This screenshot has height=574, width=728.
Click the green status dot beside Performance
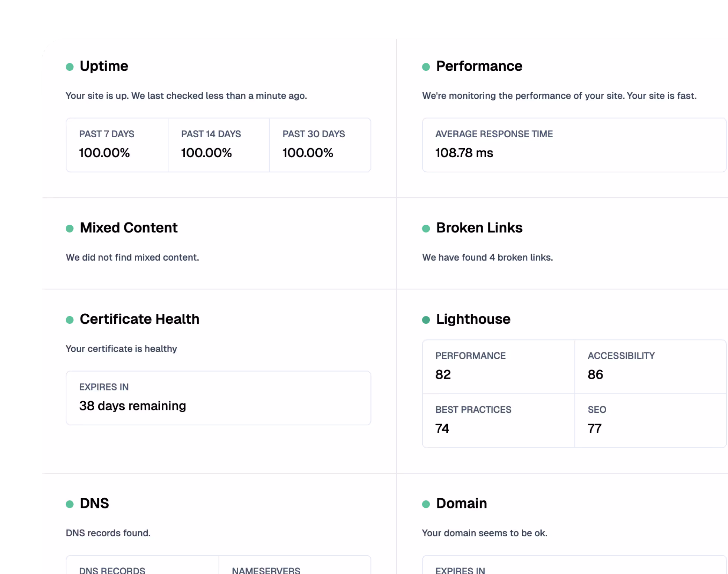pos(426,67)
